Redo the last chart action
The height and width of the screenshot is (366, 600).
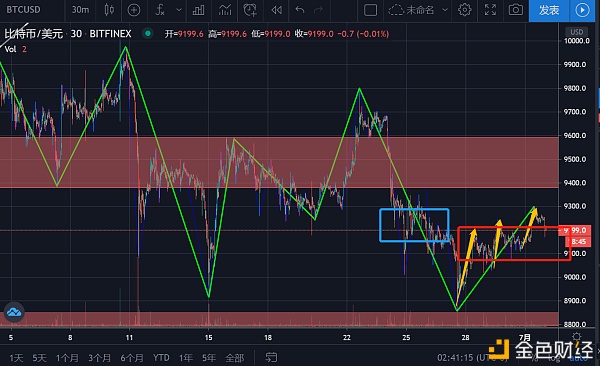(x=318, y=10)
